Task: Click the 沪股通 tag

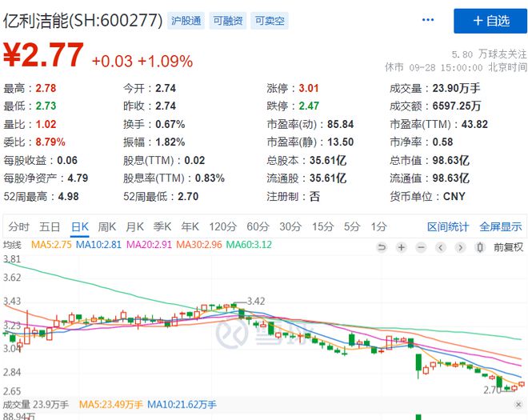Action: coord(186,21)
